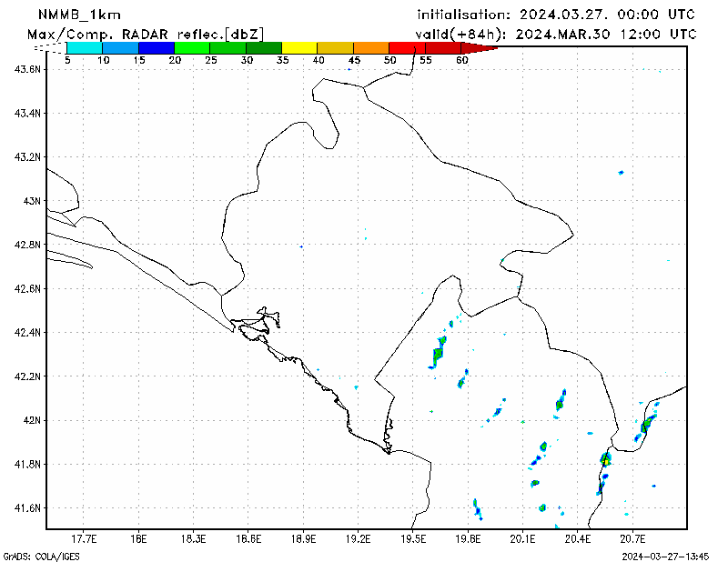This screenshot has height=562, width=728.
Task: Click the initialisation 2024.03.27. 00:00 UTC text
Action: click(556, 15)
